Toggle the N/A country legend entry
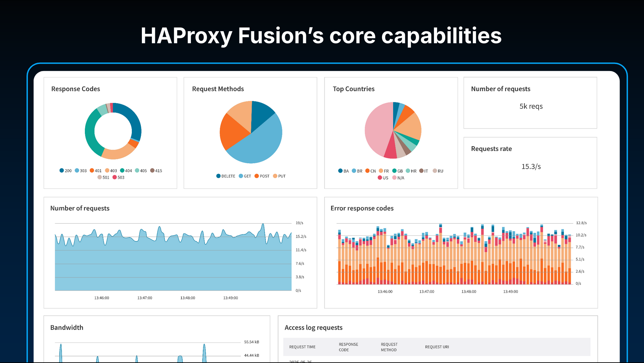The width and height of the screenshot is (644, 363). [x=398, y=178]
